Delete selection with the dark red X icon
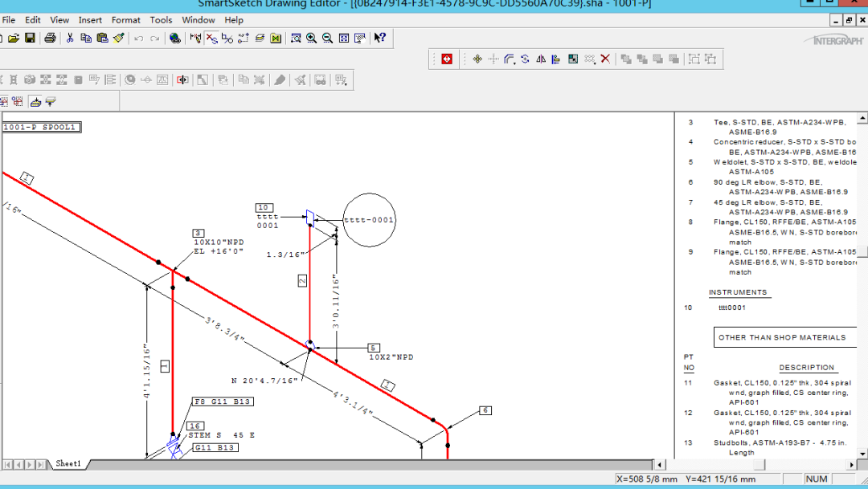Screen dimensions: 868x489 (605, 59)
